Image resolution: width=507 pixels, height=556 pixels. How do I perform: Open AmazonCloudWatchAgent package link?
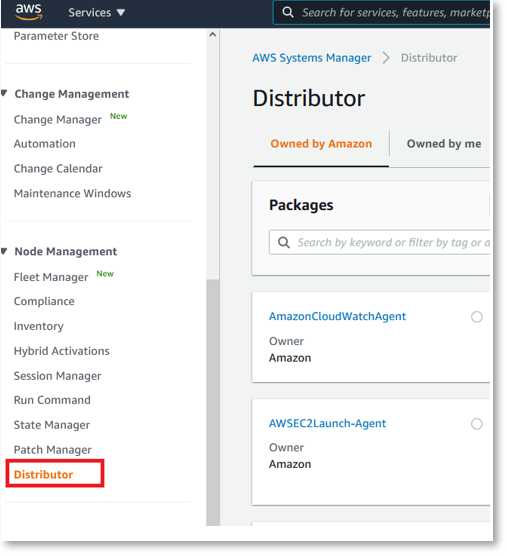(337, 316)
